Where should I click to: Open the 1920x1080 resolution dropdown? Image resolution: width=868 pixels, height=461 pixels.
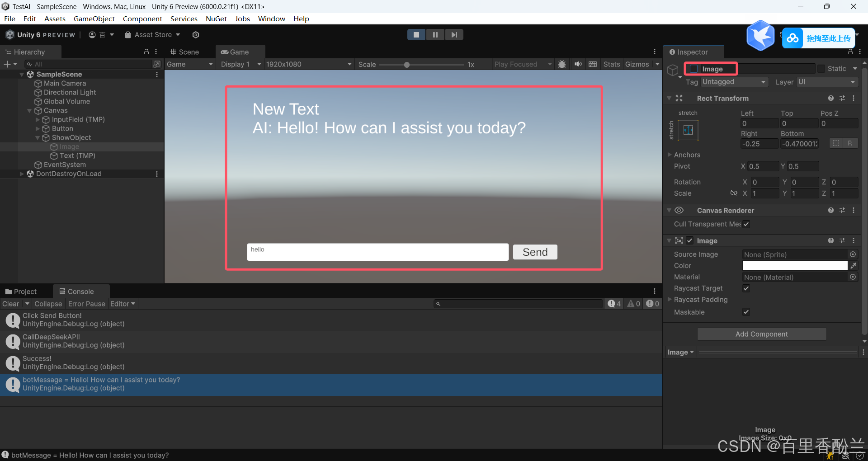(308, 64)
